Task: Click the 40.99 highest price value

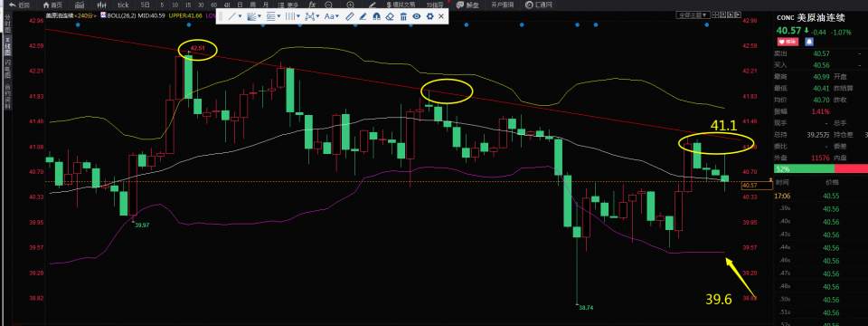Action: coord(822,76)
